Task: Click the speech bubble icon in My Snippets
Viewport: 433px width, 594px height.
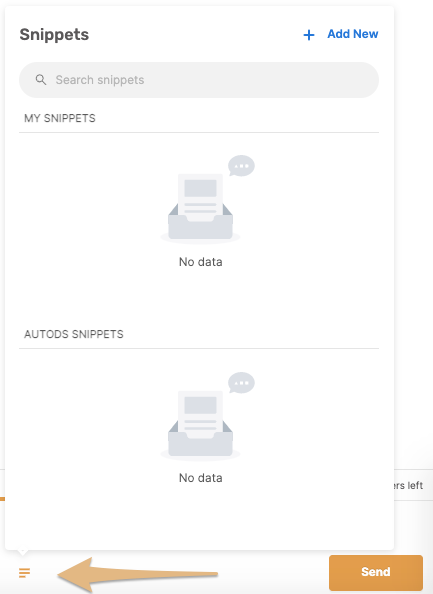Action: coord(241,166)
